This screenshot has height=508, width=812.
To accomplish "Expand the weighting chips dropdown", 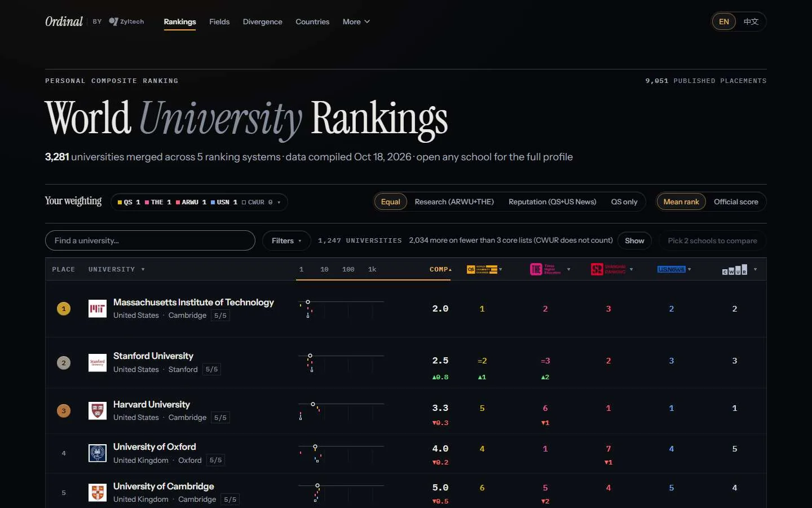I will pyautogui.click(x=199, y=202).
